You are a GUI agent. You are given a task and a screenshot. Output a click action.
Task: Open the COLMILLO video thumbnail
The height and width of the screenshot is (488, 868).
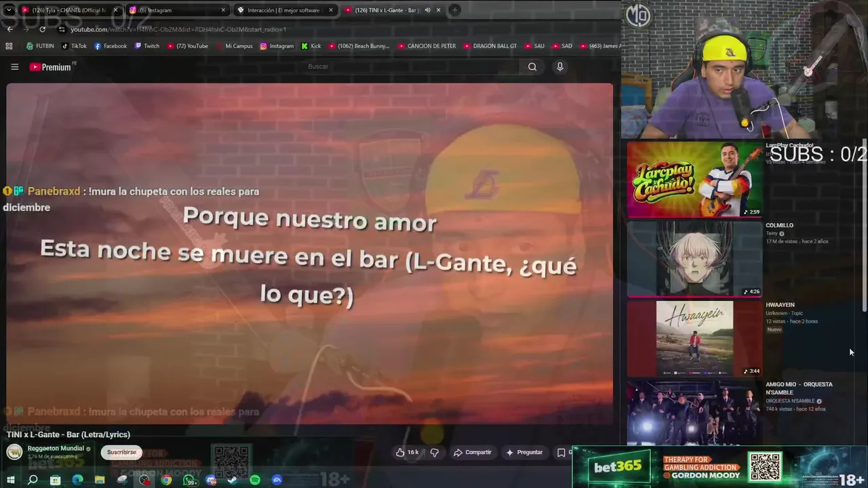pos(694,259)
